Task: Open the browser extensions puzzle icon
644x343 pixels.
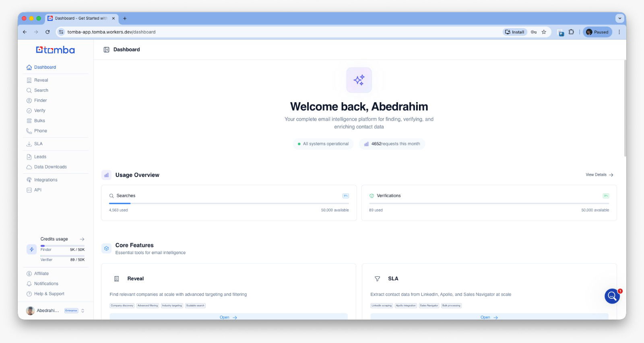Action: tap(571, 32)
